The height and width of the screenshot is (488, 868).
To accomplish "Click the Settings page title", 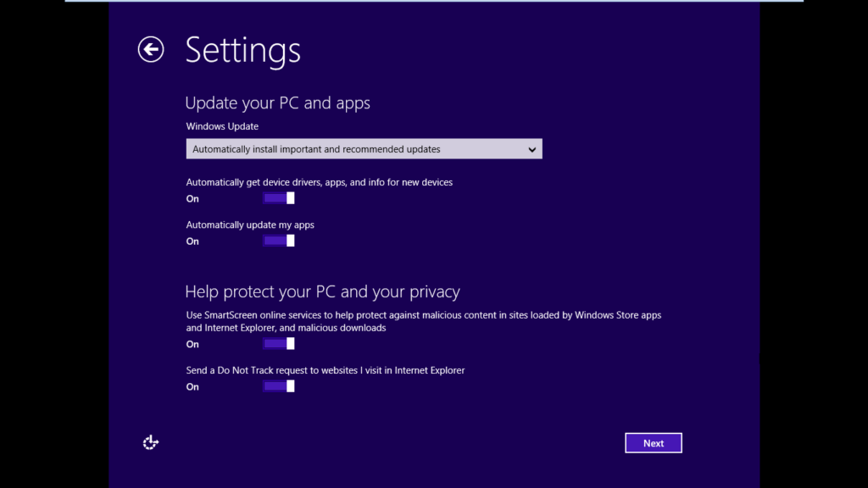I will pos(242,50).
